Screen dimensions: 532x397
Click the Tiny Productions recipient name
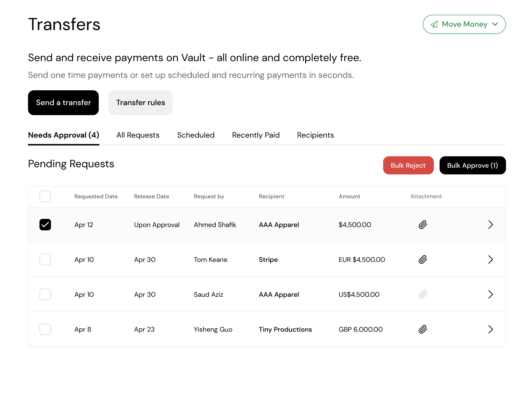pos(285,330)
